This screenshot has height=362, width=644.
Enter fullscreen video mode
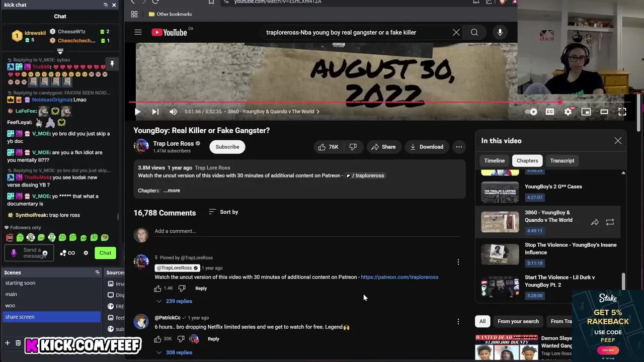coord(622,112)
